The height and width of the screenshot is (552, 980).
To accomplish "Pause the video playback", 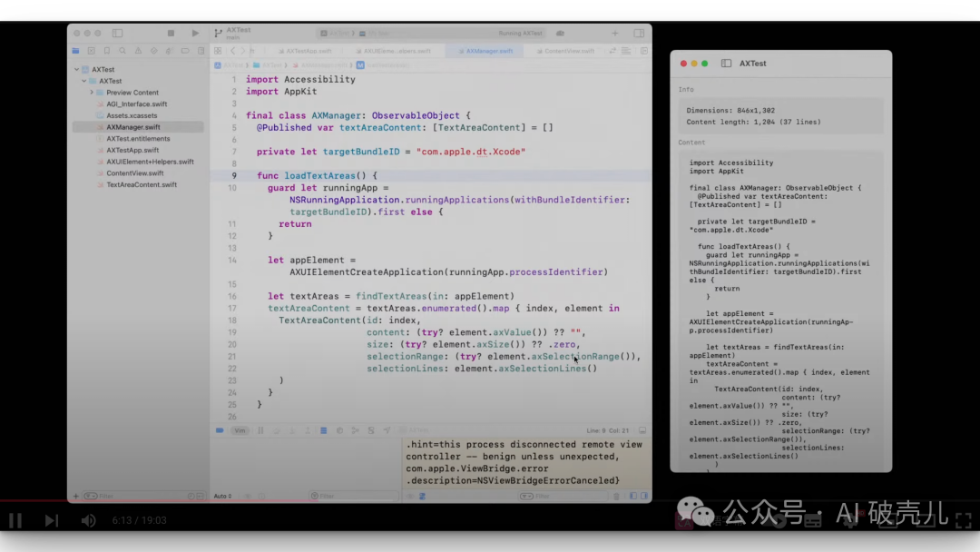I will point(15,520).
